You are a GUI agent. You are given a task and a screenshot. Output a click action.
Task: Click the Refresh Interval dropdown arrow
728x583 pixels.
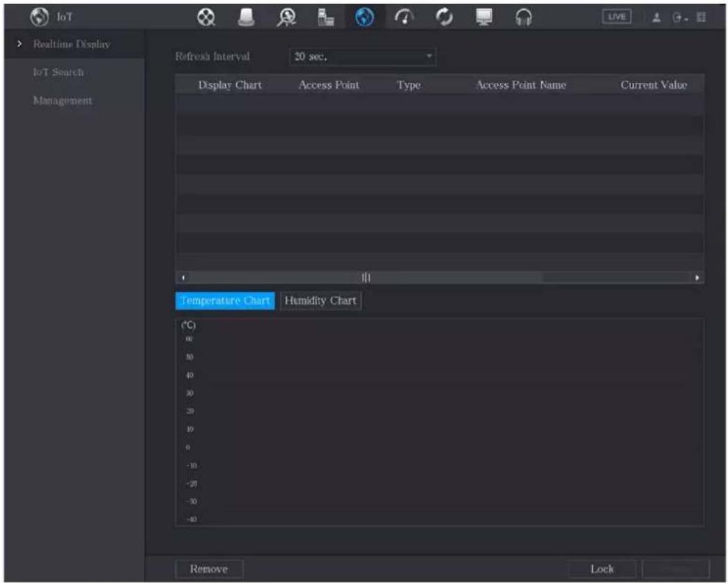pyautogui.click(x=429, y=56)
